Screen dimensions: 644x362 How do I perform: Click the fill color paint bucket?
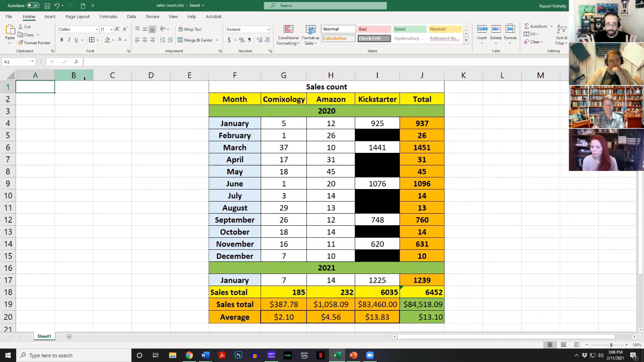point(107,40)
